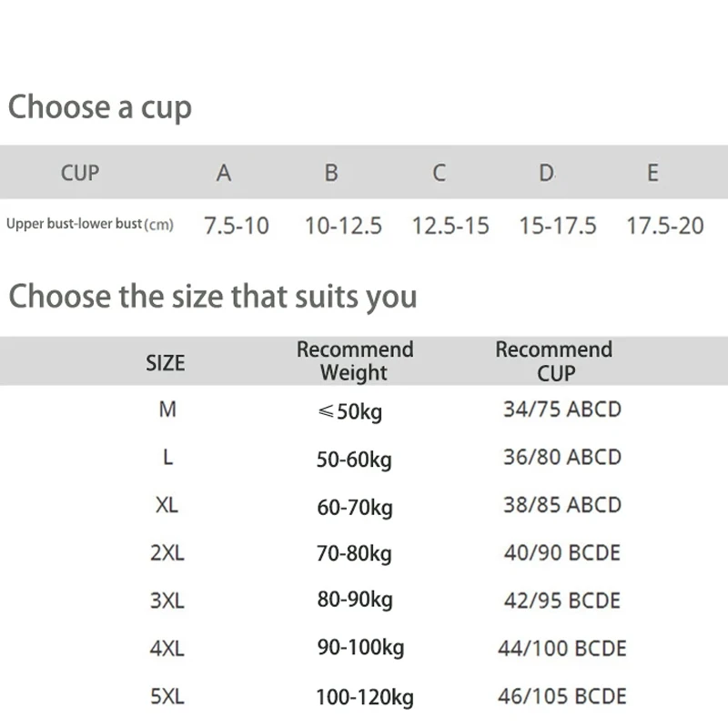Select the 5XL size row label

[x=167, y=697]
